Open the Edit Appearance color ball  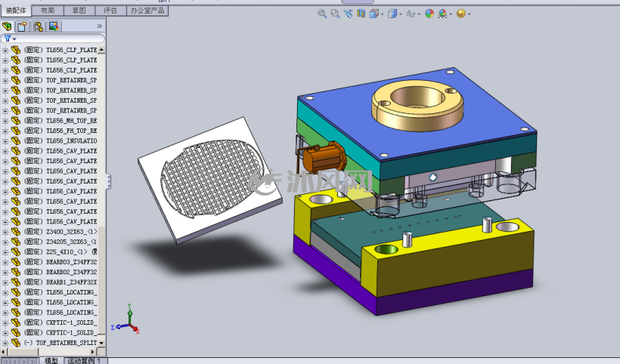pyautogui.click(x=429, y=14)
